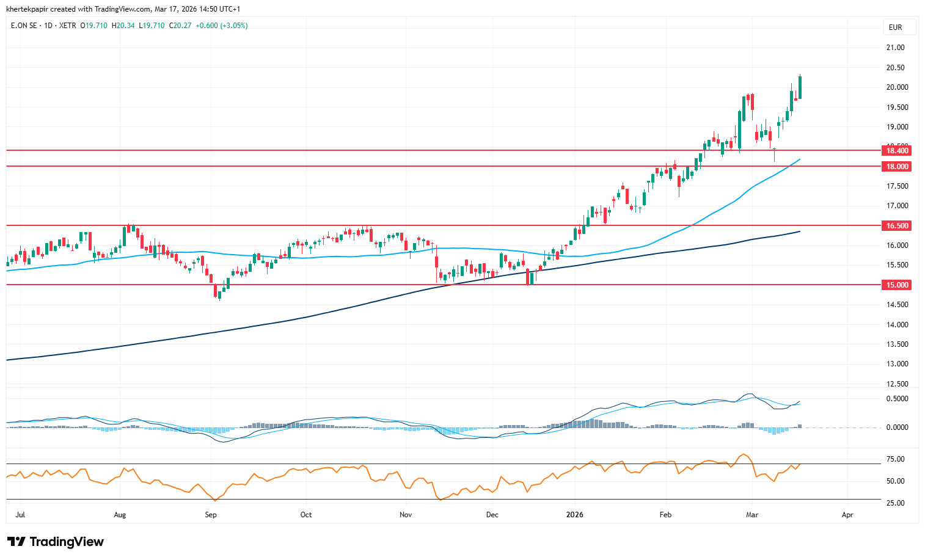Click the +0.600 (+3.05%) change value

pos(222,26)
